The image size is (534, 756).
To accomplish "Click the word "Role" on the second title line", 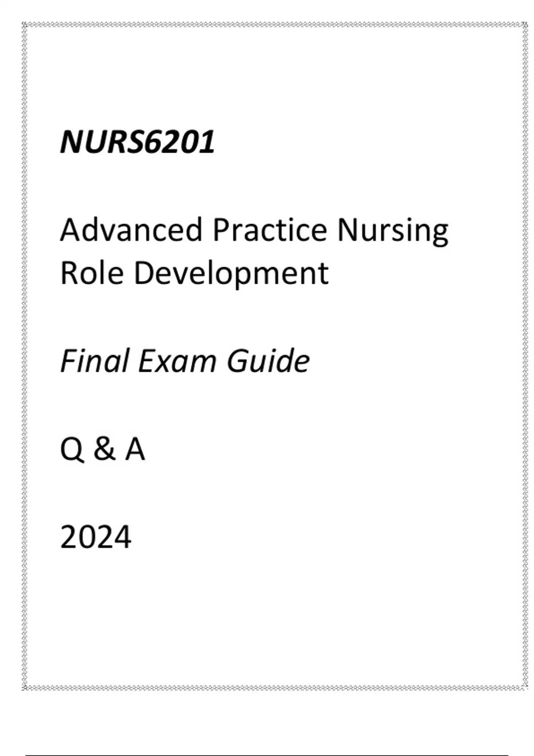I will pos(92,273).
